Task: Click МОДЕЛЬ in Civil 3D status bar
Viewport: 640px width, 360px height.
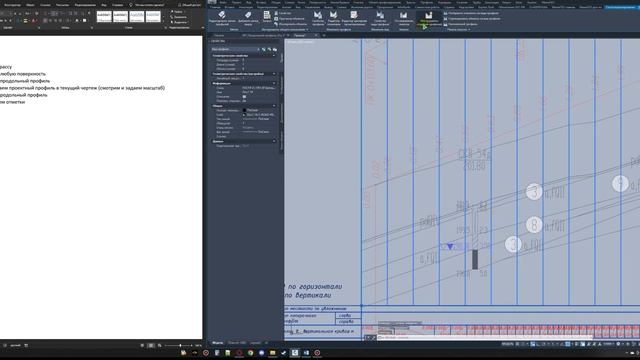Action: [507, 344]
